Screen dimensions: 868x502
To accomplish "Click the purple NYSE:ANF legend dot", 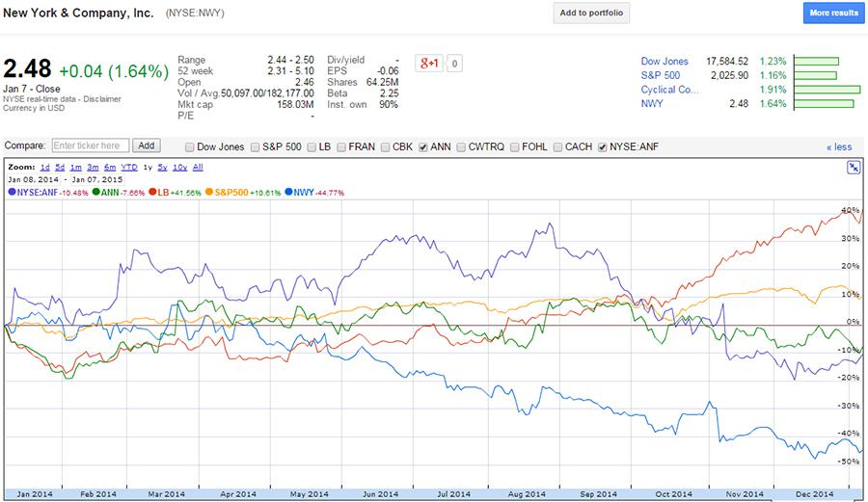I will pos(13,192).
